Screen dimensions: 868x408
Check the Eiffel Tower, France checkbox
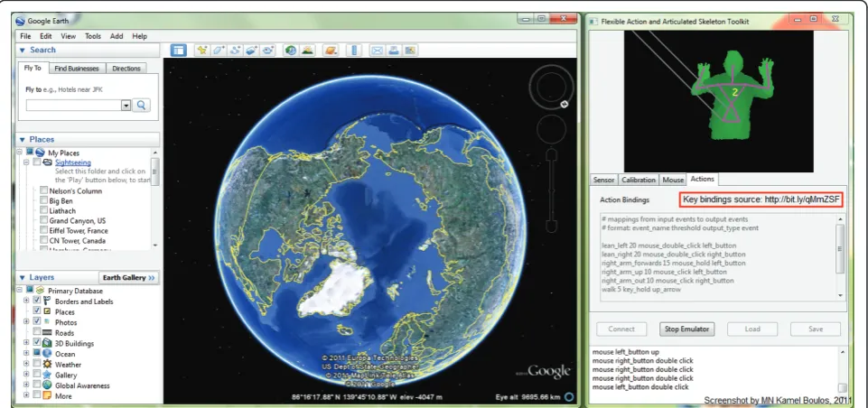(x=43, y=231)
